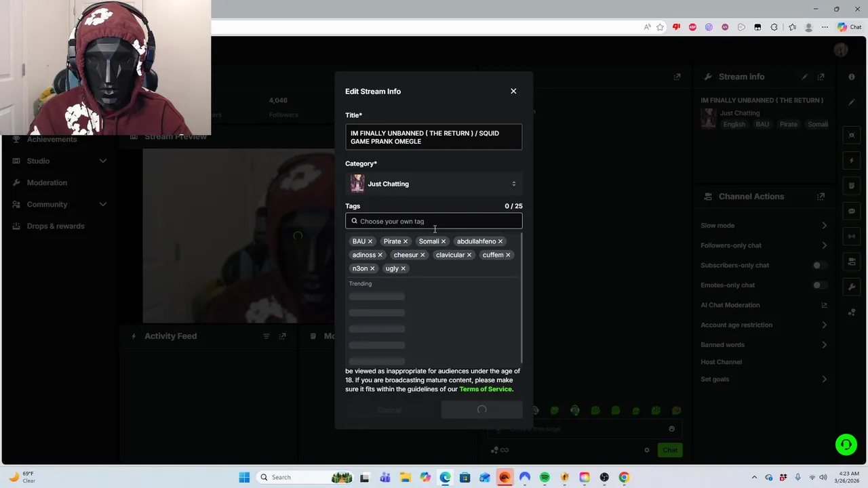Pop out the Channel Actions panel
This screenshot has height=488, width=868.
(821, 197)
